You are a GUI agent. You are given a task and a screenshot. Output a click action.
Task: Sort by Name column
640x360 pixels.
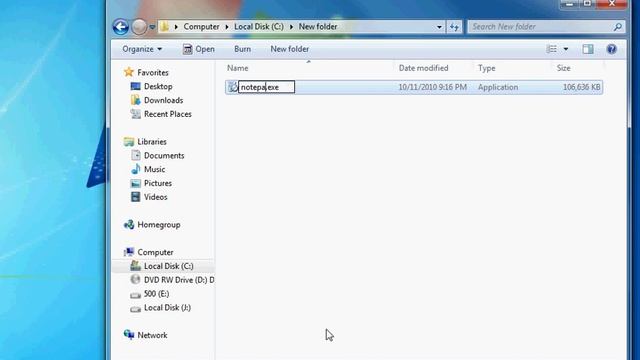(238, 68)
